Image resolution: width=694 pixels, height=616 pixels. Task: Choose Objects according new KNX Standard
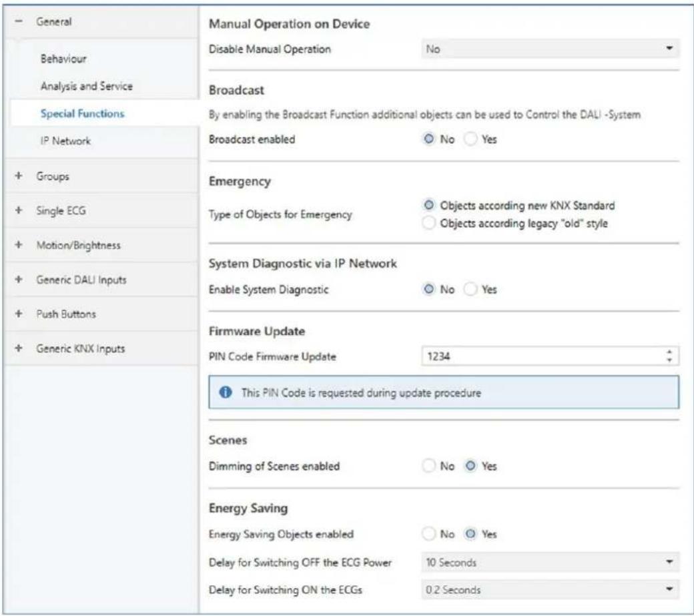429,206
